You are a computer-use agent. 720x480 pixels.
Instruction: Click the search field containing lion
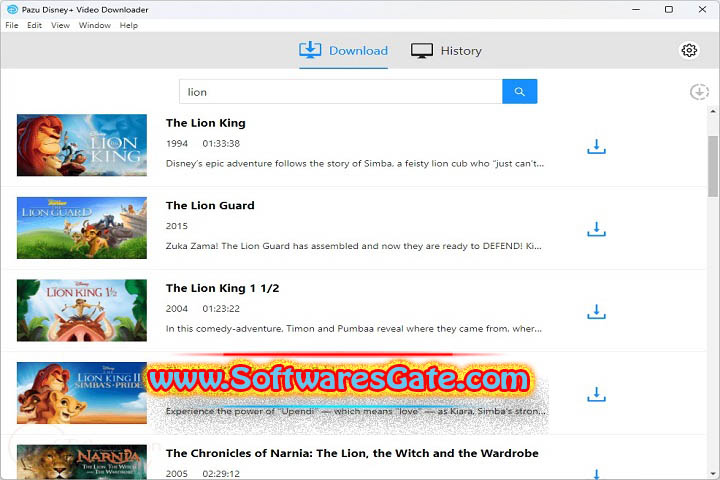(x=341, y=91)
